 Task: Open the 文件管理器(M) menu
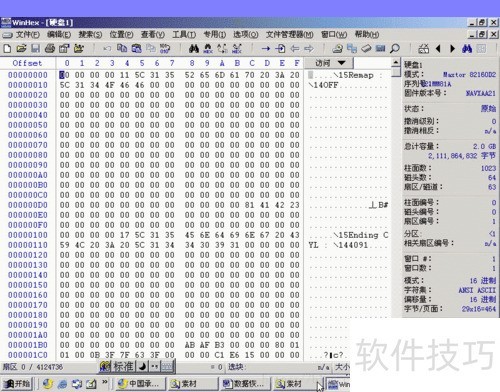pos(289,34)
